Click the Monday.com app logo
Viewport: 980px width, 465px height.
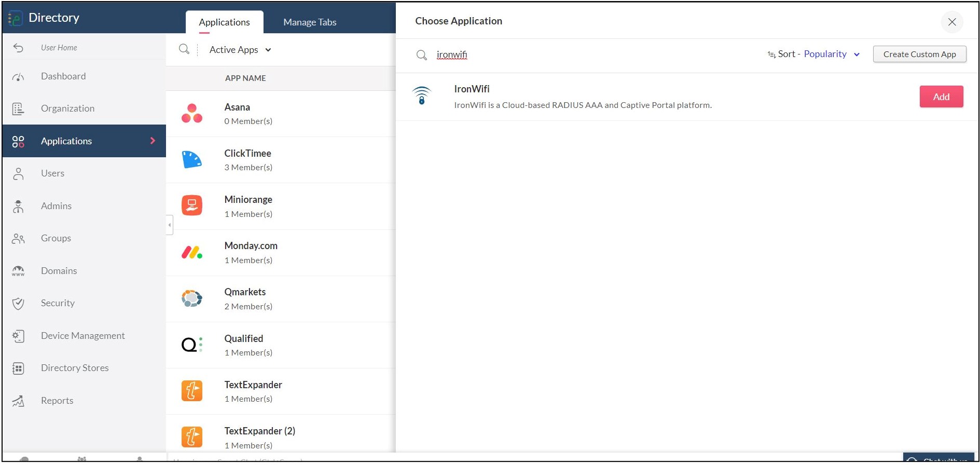coord(192,252)
